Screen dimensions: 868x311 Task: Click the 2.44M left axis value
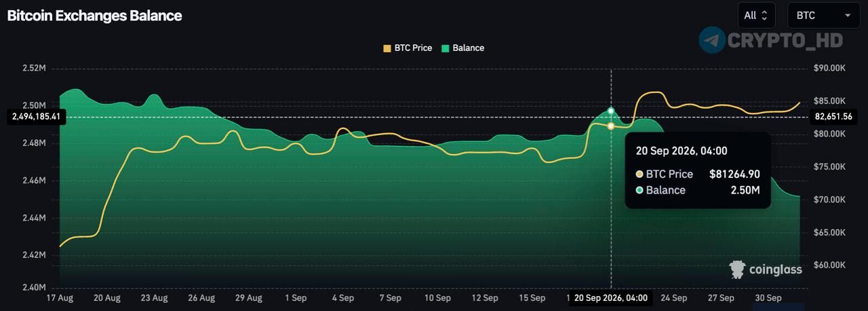point(34,219)
